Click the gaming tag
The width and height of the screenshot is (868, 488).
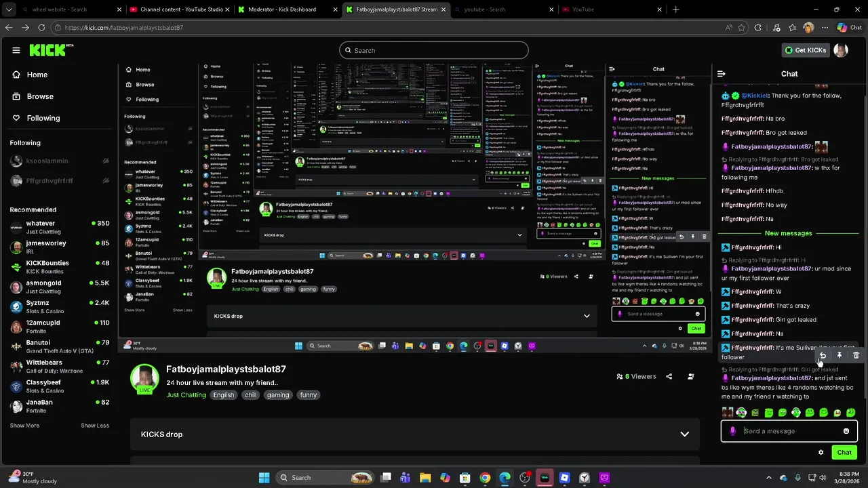tap(278, 395)
